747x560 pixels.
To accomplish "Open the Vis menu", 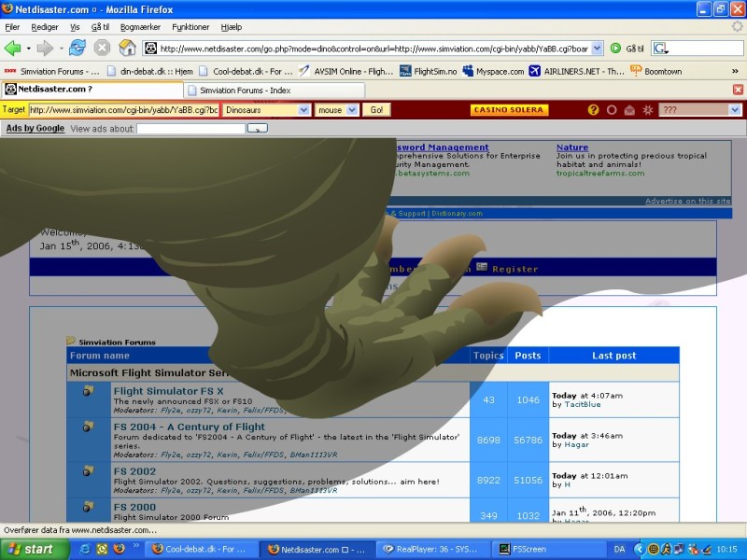I will (x=75, y=27).
